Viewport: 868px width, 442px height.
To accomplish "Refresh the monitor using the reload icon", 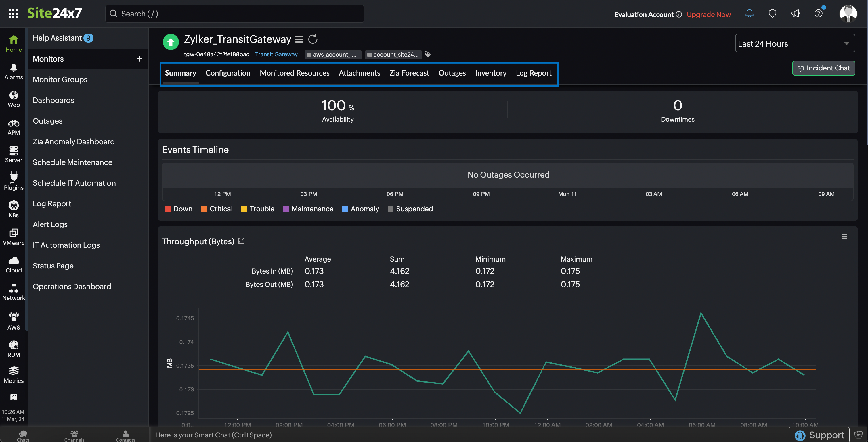I will (313, 39).
